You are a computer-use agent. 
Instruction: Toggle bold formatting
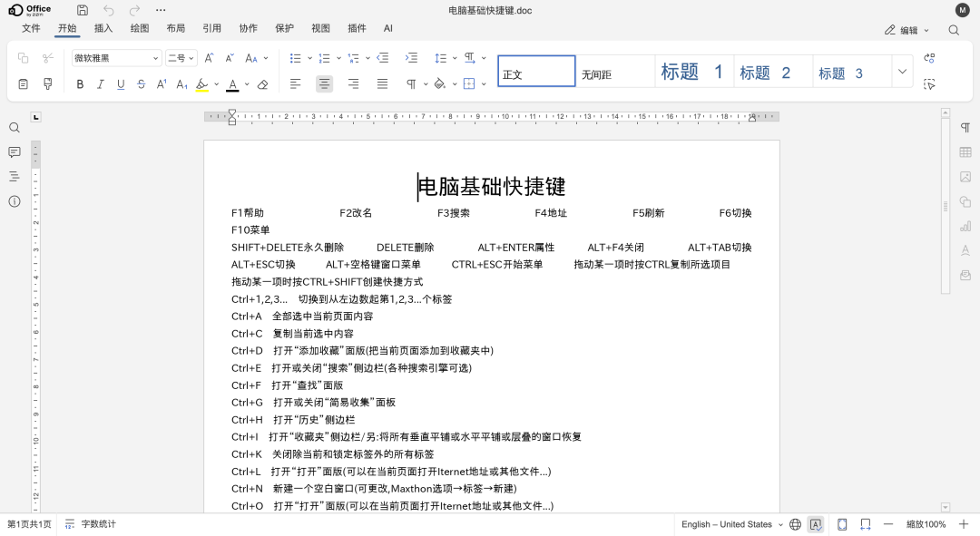click(x=80, y=83)
